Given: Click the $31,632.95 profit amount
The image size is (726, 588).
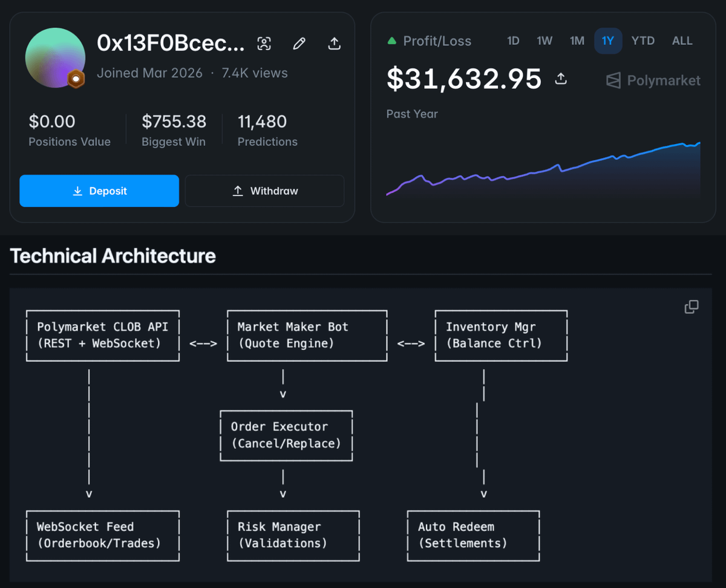Looking at the screenshot, I should click(x=464, y=79).
